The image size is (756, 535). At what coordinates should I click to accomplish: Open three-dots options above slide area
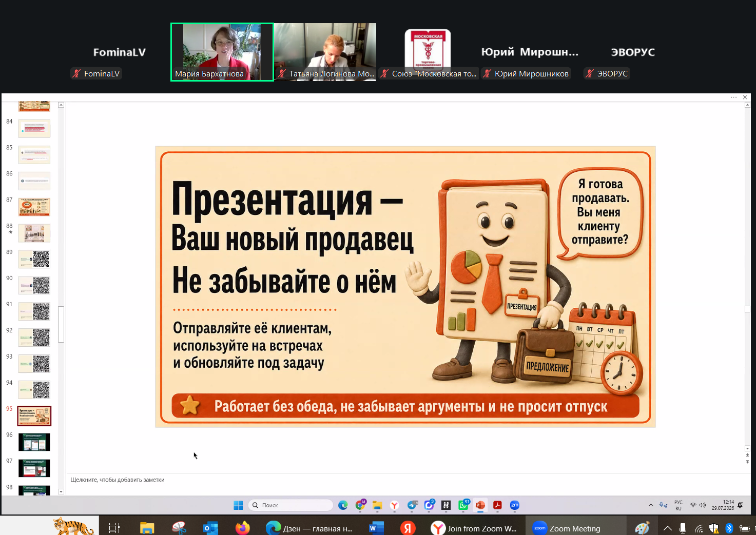click(x=734, y=97)
